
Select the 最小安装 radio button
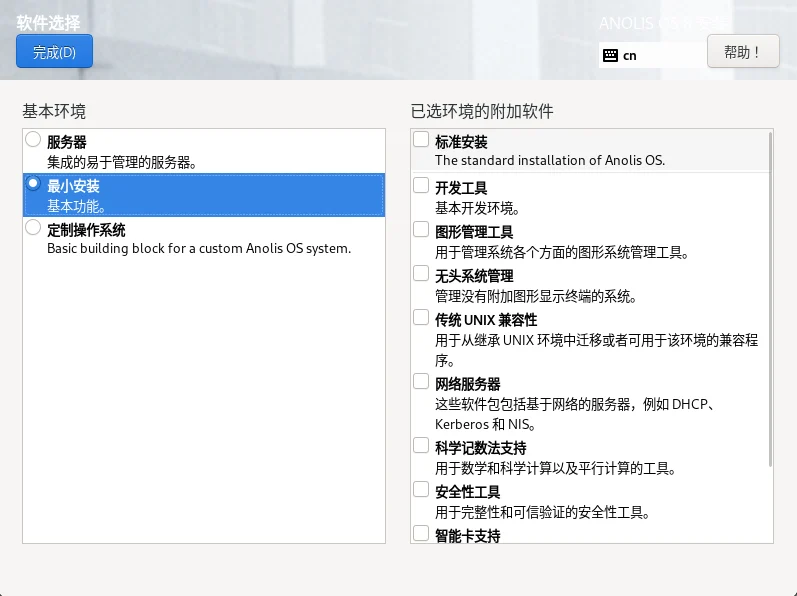pyautogui.click(x=33, y=183)
